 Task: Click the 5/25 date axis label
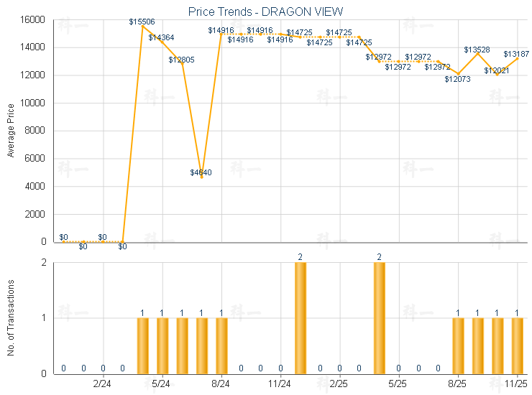(x=398, y=384)
